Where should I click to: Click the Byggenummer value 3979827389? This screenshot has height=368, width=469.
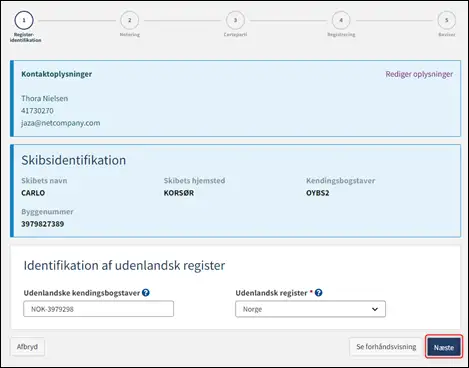(43, 224)
